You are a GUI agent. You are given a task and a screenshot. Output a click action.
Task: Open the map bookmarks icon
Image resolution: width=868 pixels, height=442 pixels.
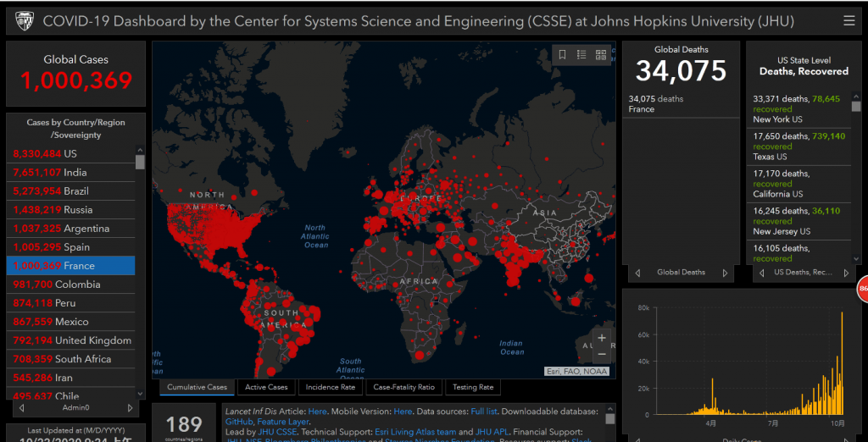tap(562, 55)
